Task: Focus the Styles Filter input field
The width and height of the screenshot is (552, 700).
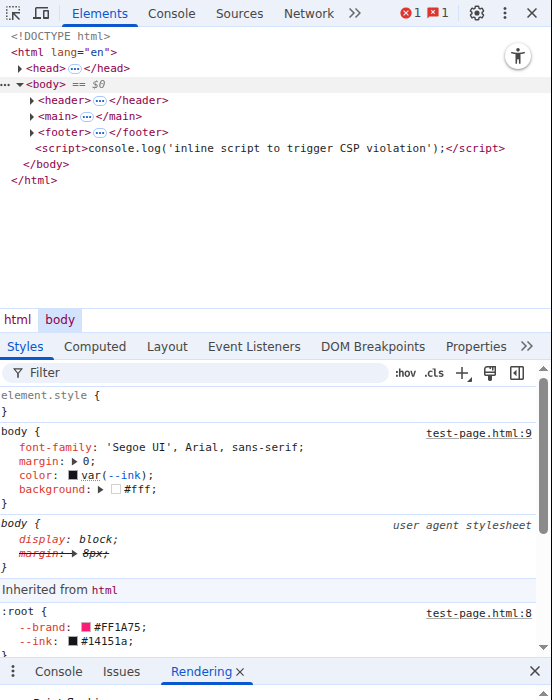Action: click(195, 373)
